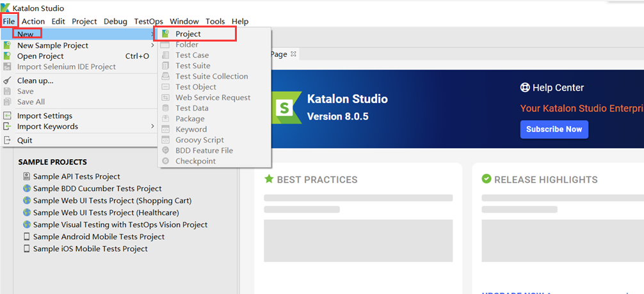Viewport: 644px width, 294px height.
Task: Open the TestOps menu
Action: pyautogui.click(x=149, y=21)
